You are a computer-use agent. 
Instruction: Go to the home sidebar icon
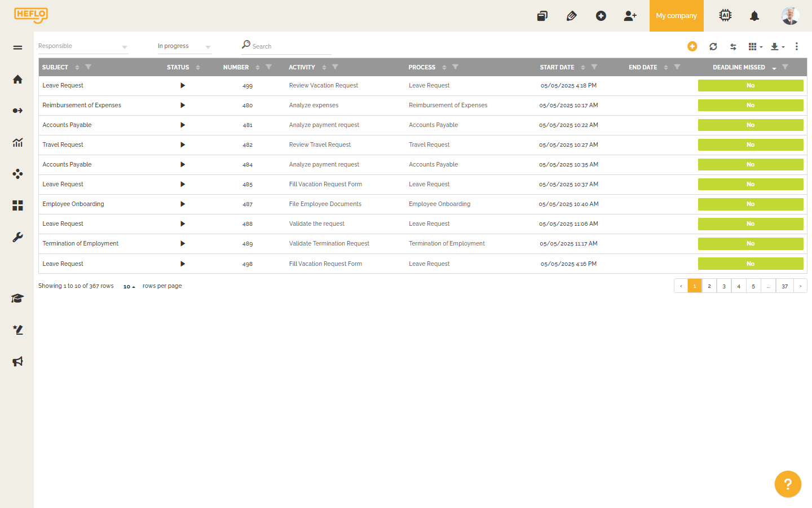(17, 80)
